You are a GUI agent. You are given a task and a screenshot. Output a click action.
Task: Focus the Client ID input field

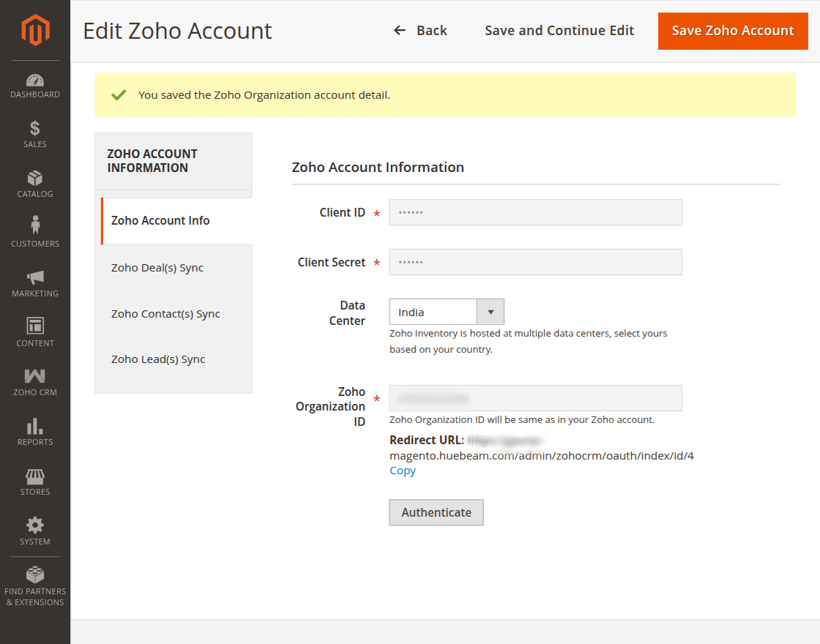[x=535, y=212]
